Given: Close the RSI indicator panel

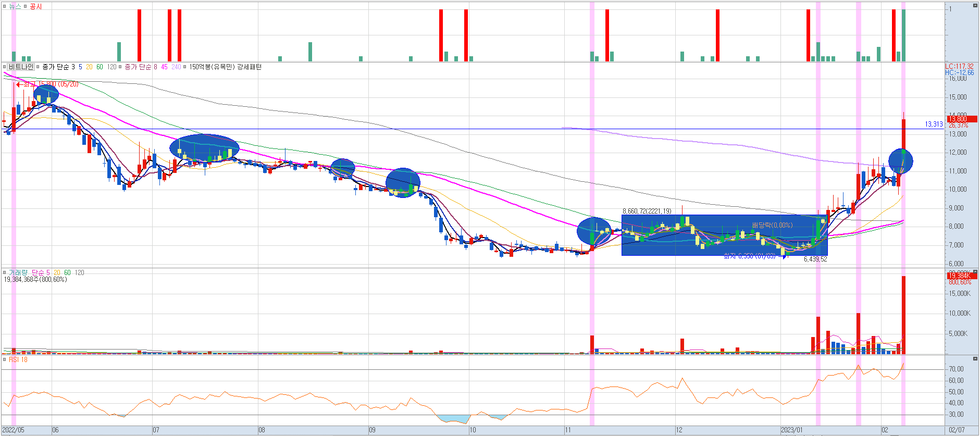Looking at the screenshot, I should click(x=975, y=359).
